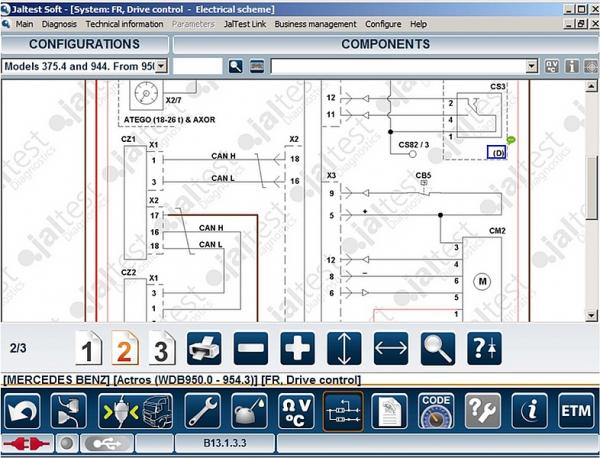Print the electrical scheme
600x458 pixels.
click(x=204, y=348)
